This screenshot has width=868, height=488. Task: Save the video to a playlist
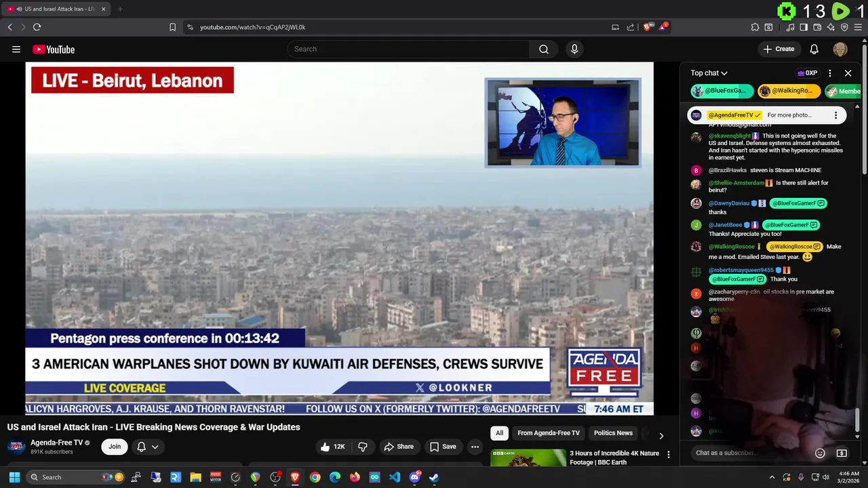443,447
